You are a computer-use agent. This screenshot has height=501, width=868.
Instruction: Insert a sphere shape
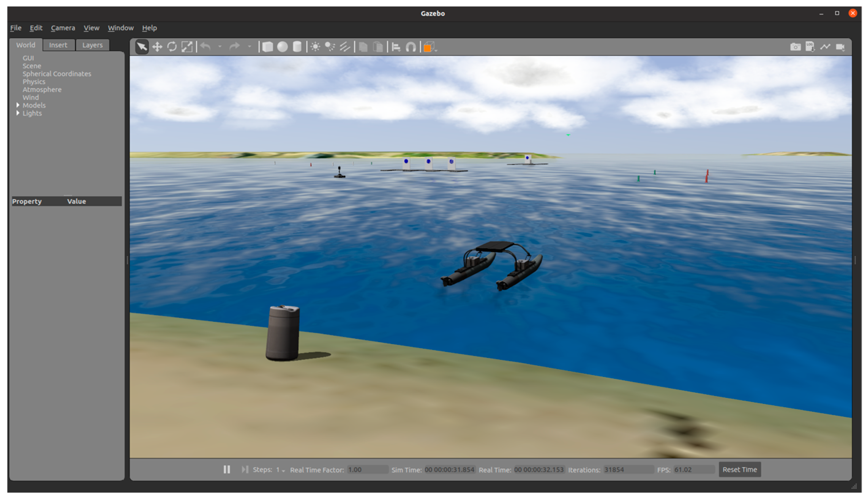282,47
